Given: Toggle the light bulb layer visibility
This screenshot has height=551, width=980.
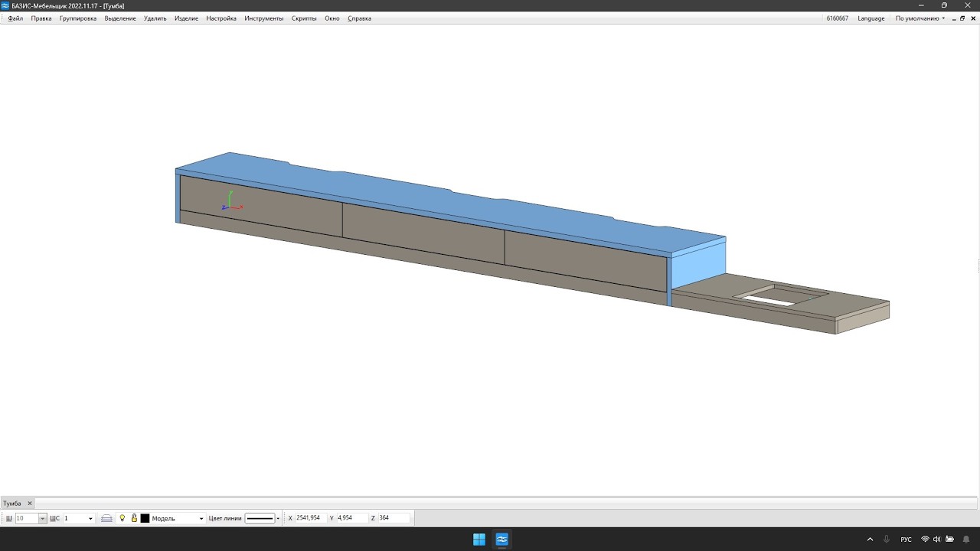Looking at the screenshot, I should (x=122, y=518).
